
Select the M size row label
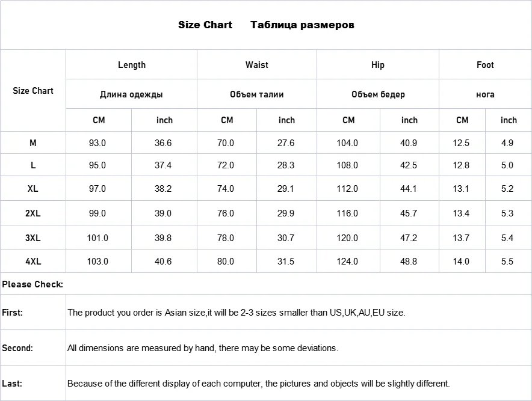click(x=32, y=143)
